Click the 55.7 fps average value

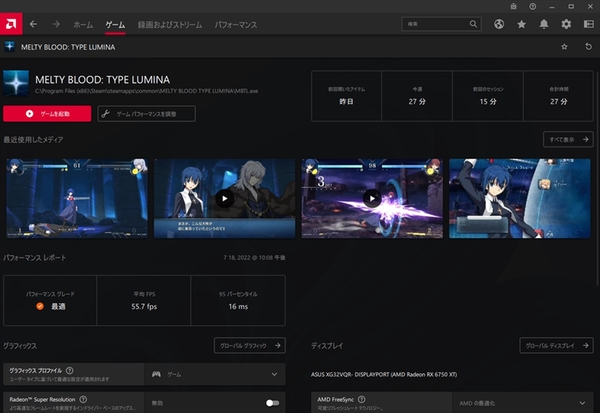tap(144, 306)
